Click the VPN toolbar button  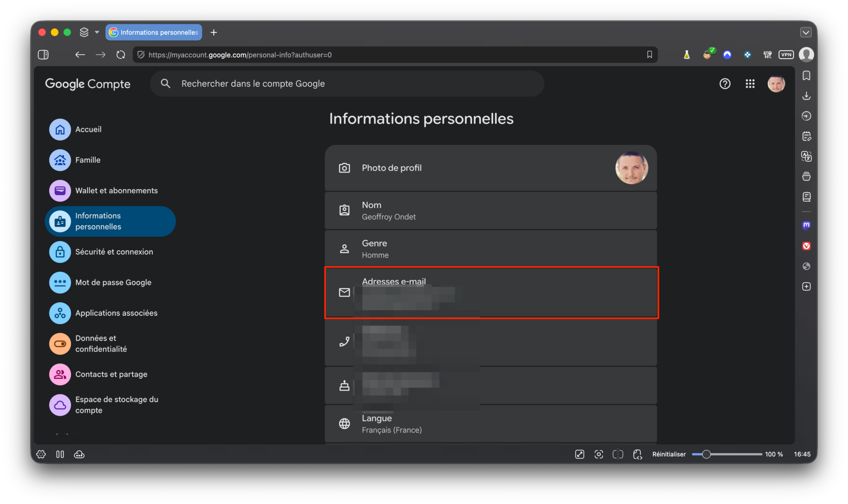786,55
